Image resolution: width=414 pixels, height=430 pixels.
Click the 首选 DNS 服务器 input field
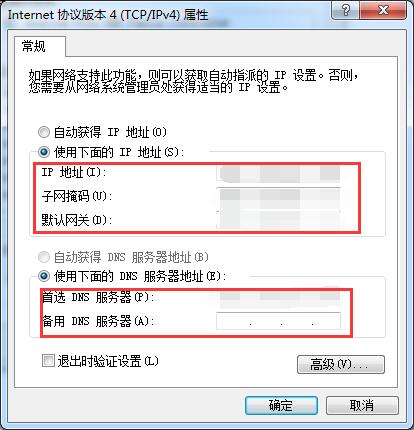[x=278, y=297]
